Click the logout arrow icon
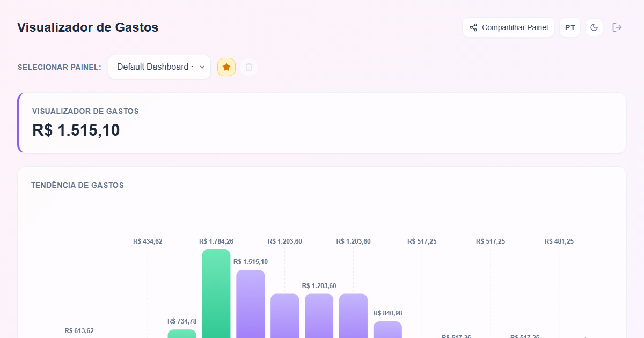This screenshot has height=338, width=644. 617,27
